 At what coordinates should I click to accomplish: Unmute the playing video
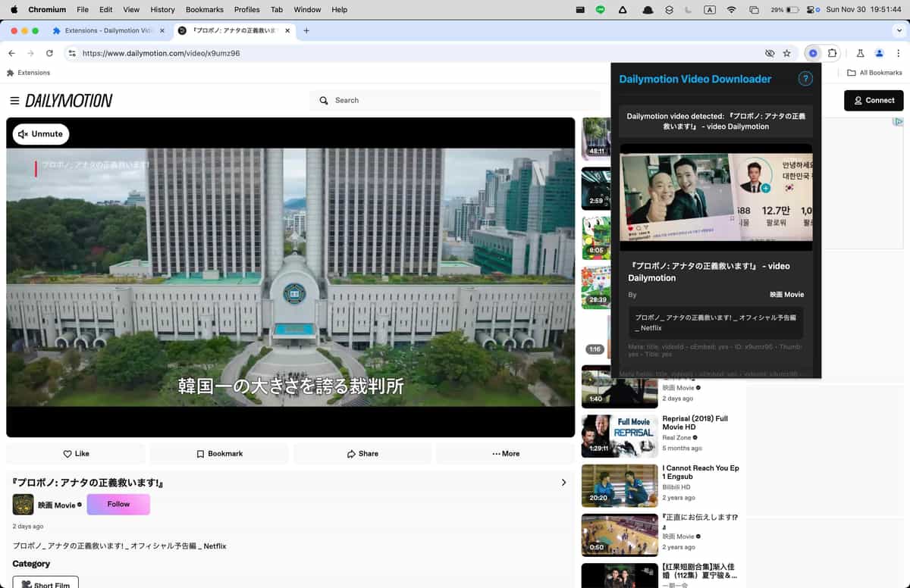click(x=40, y=133)
